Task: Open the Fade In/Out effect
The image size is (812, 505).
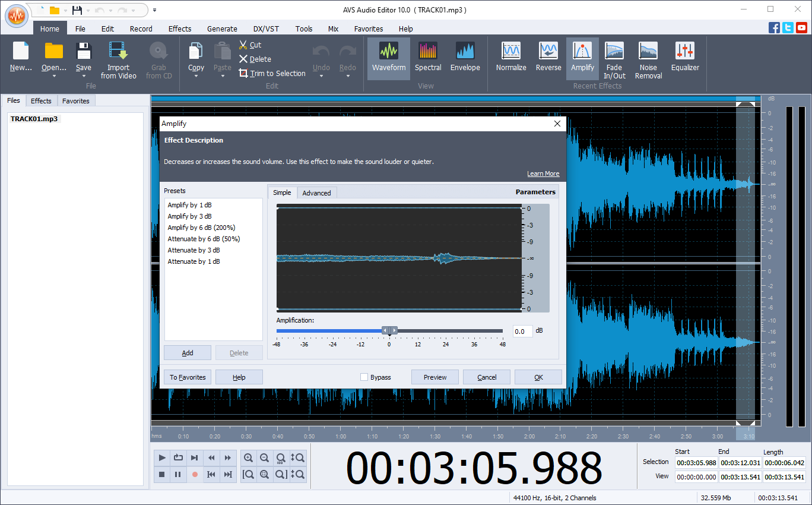Action: point(614,56)
